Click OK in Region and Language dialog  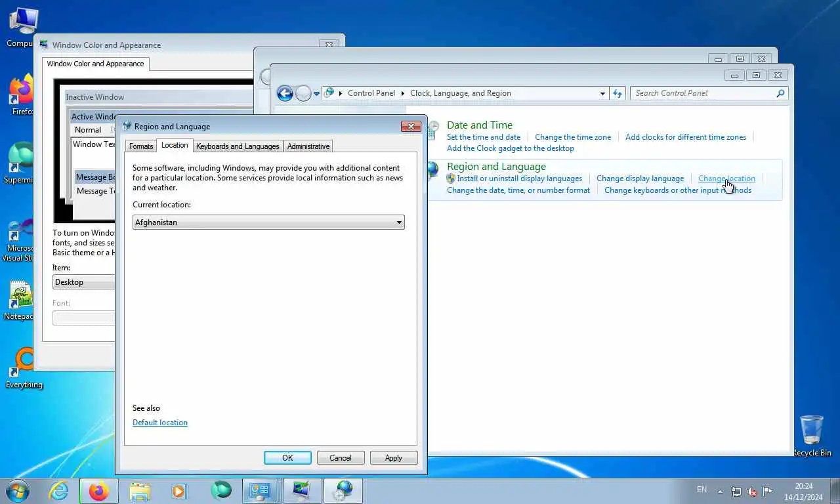[287, 458]
